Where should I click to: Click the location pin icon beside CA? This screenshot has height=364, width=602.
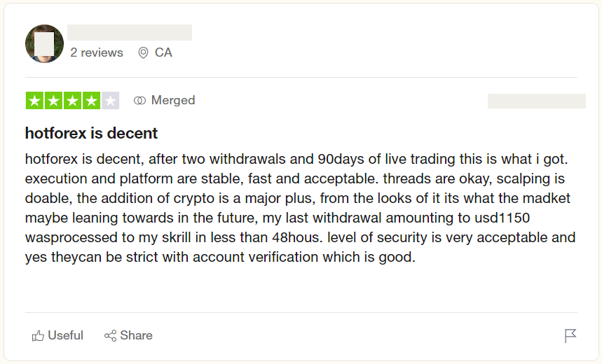pos(143,52)
